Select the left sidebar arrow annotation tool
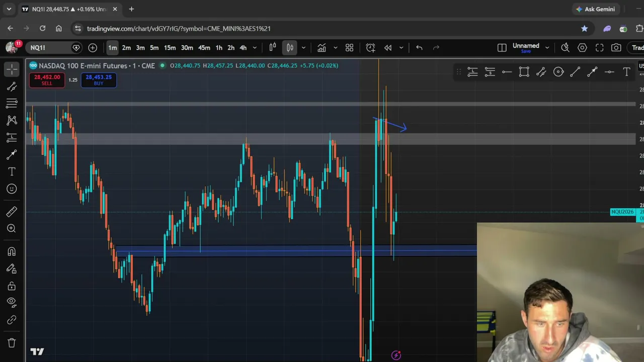Screen dimensions: 644x362 coord(12,155)
